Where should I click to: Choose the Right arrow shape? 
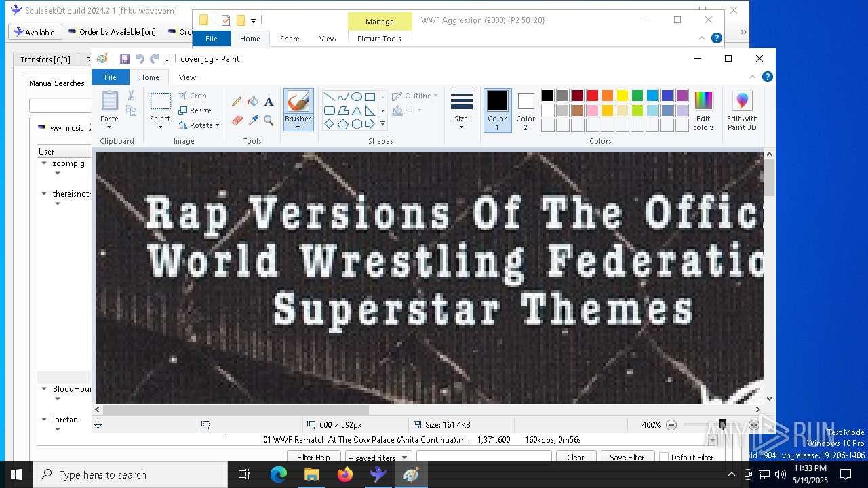pos(370,124)
